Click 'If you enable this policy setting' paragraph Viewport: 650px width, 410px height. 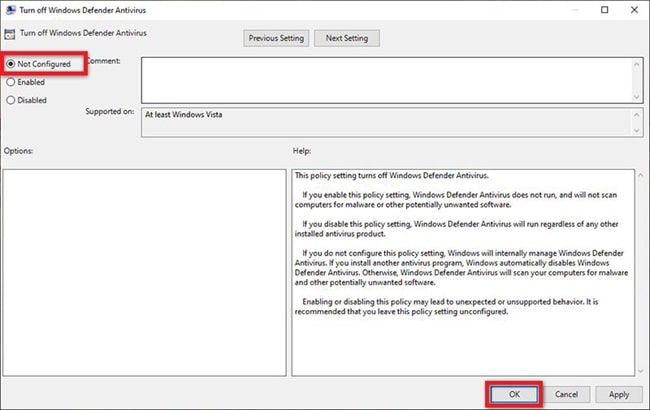[x=456, y=200]
